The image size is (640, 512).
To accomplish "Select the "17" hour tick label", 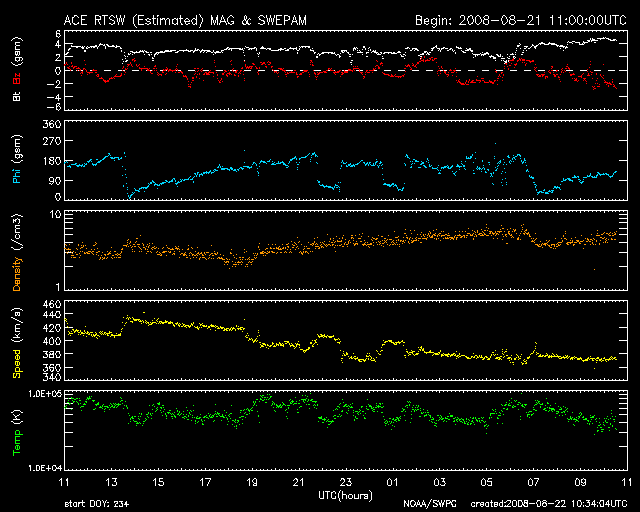I will (x=205, y=483).
